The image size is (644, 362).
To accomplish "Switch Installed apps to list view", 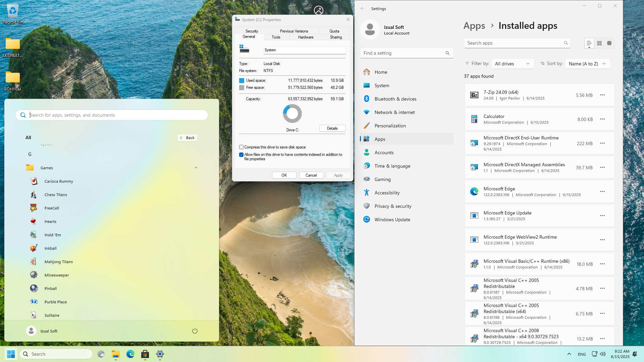I will 589,43.
